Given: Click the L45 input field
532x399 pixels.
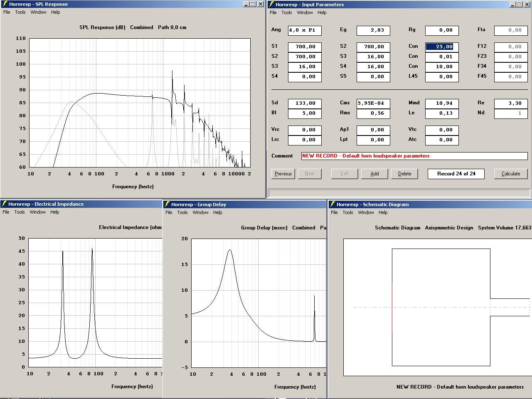Looking at the screenshot, I should 442,77.
